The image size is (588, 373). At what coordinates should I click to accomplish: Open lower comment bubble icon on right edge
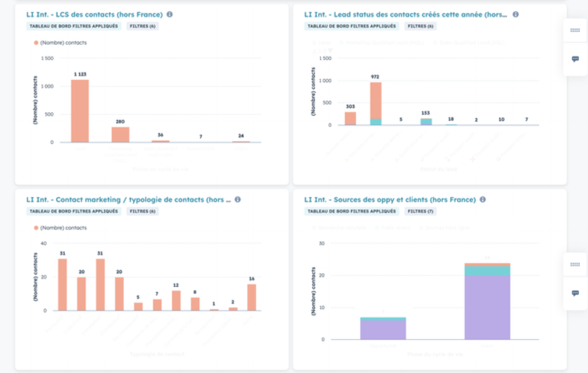coord(575,293)
